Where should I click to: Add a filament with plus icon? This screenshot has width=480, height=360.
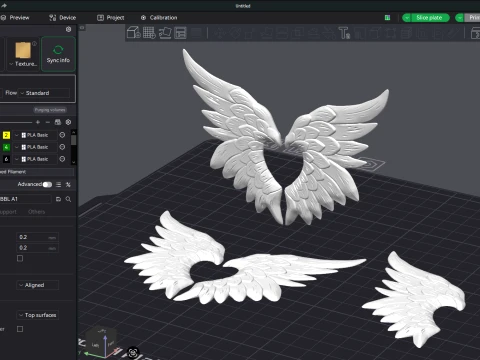click(x=38, y=122)
